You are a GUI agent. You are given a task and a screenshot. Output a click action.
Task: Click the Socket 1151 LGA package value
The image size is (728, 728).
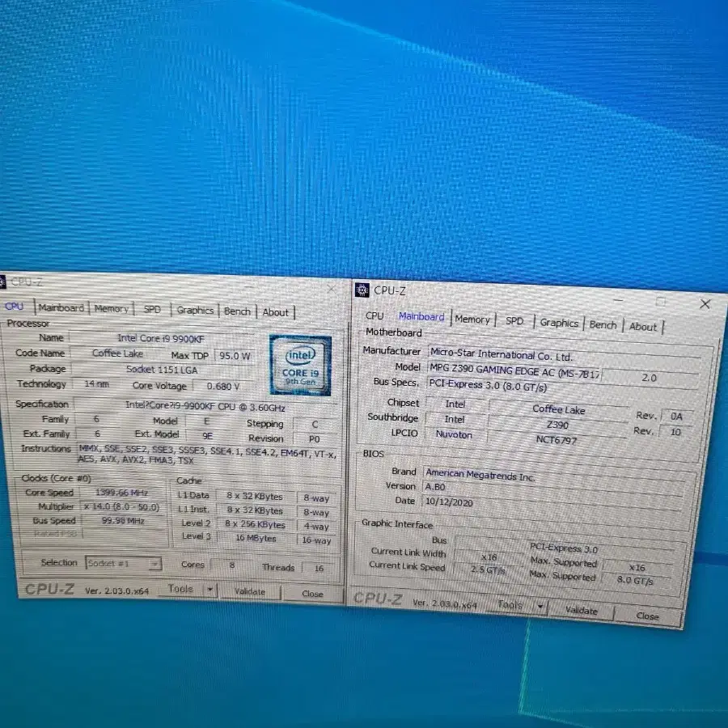[x=162, y=370]
